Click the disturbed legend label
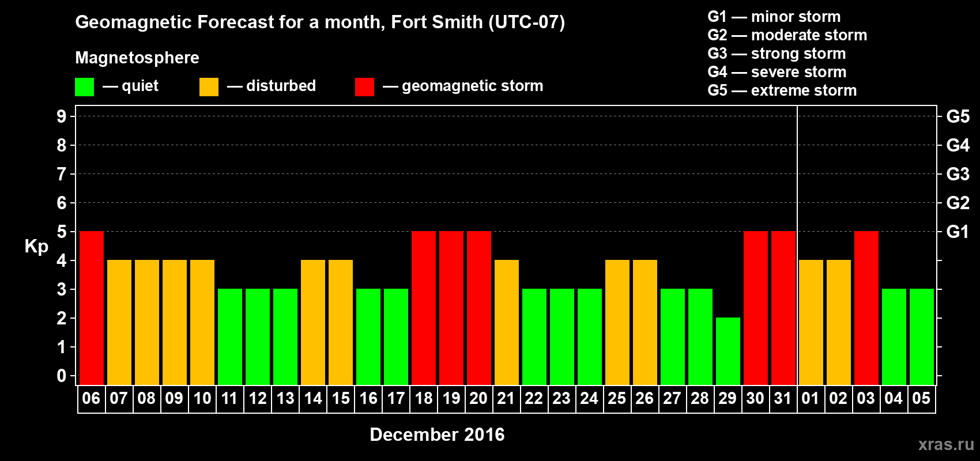Viewport: 980px width, 461px height. [281, 86]
